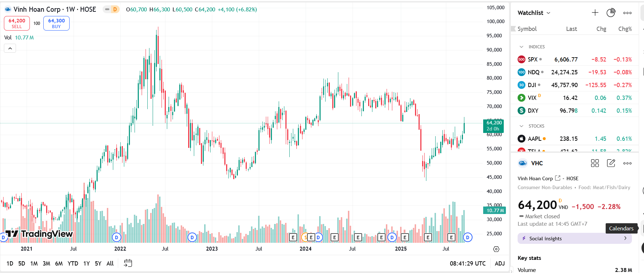Screen dimensions: 644x273
Task: Open the go-to-date calendar icon
Action: pos(128,263)
